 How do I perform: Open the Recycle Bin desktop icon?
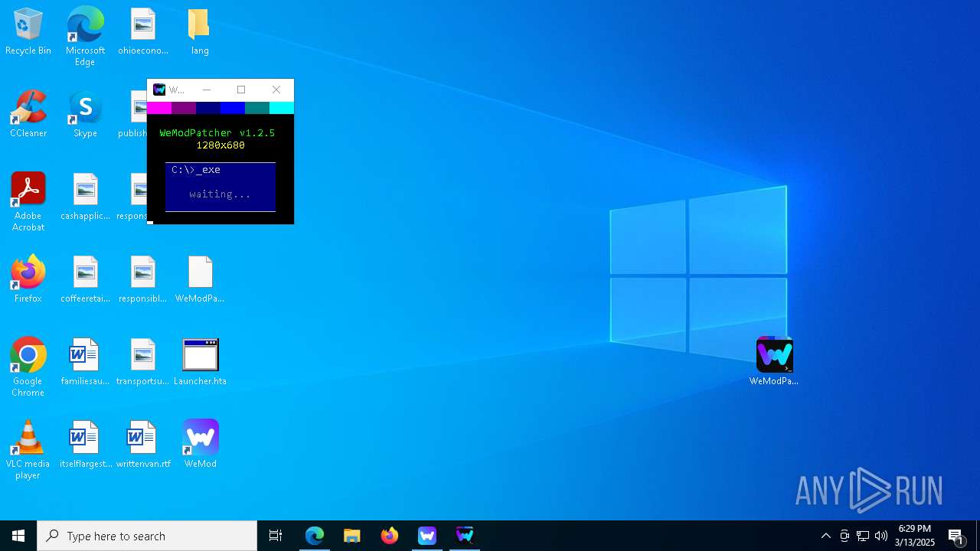tap(28, 32)
